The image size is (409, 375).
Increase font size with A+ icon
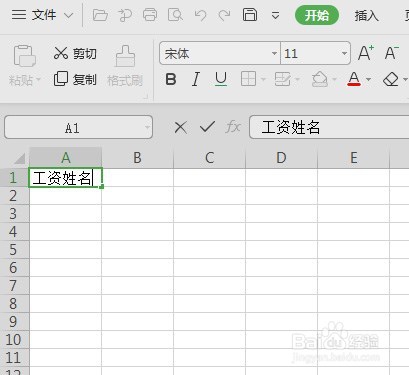tap(366, 53)
